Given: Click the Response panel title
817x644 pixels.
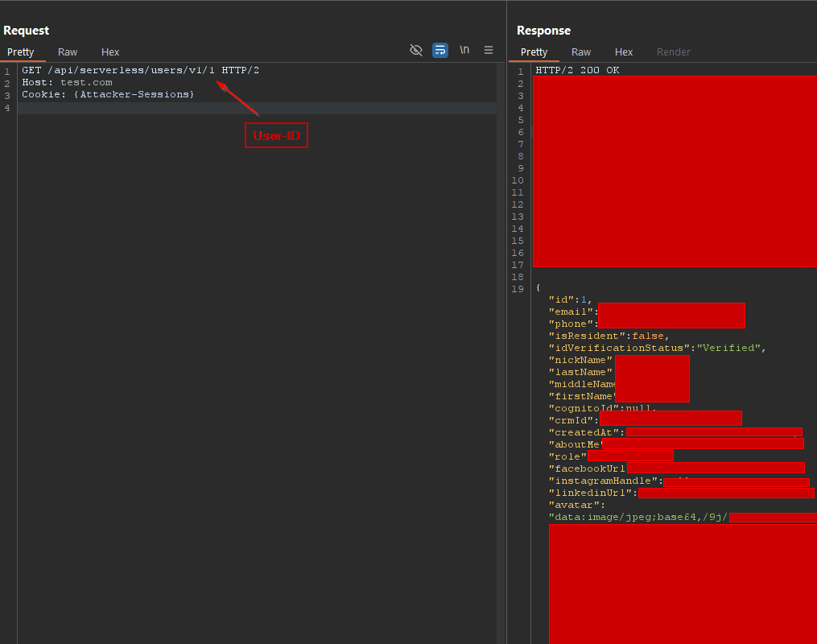Looking at the screenshot, I should [x=543, y=31].
